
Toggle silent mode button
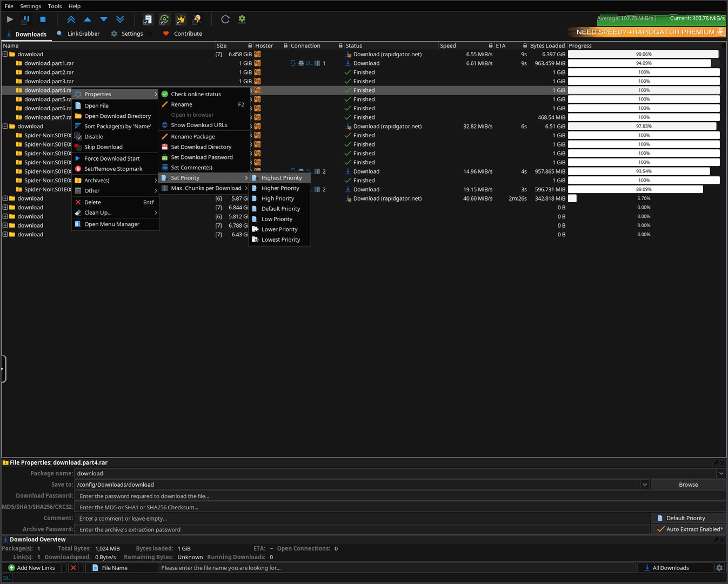[197, 19]
